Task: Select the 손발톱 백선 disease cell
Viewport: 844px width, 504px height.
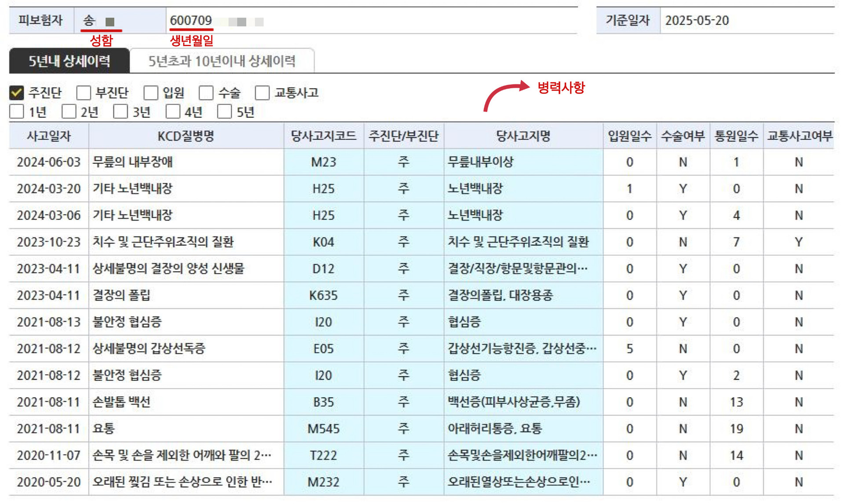Action: point(186,402)
